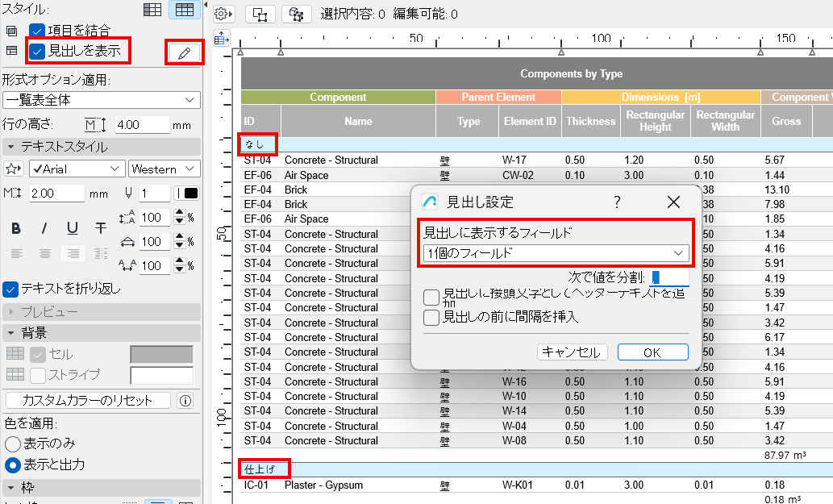833x504 pixels.
Task: Apply Italic text formatting
Action: point(44,229)
